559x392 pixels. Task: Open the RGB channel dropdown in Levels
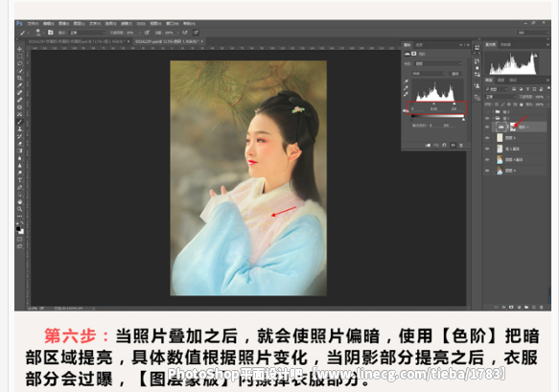(x=429, y=74)
